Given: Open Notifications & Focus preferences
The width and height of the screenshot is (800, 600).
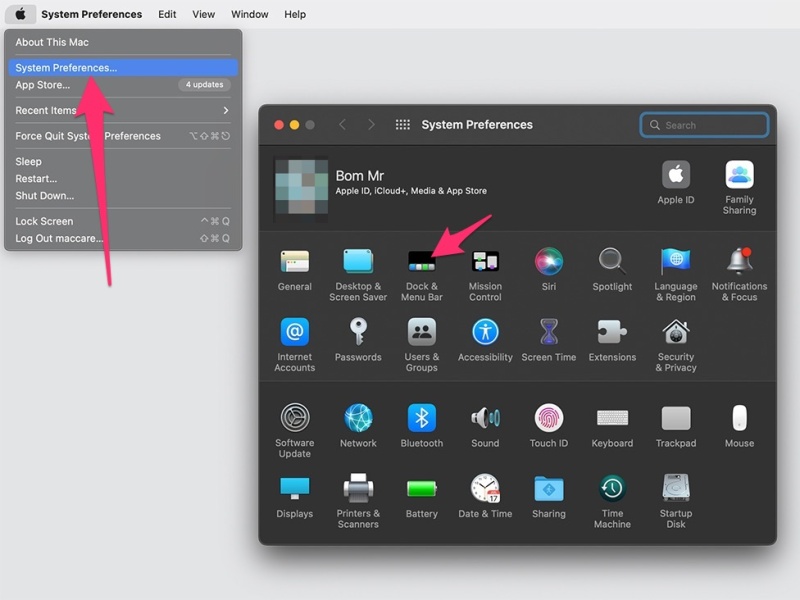Looking at the screenshot, I should 740,262.
